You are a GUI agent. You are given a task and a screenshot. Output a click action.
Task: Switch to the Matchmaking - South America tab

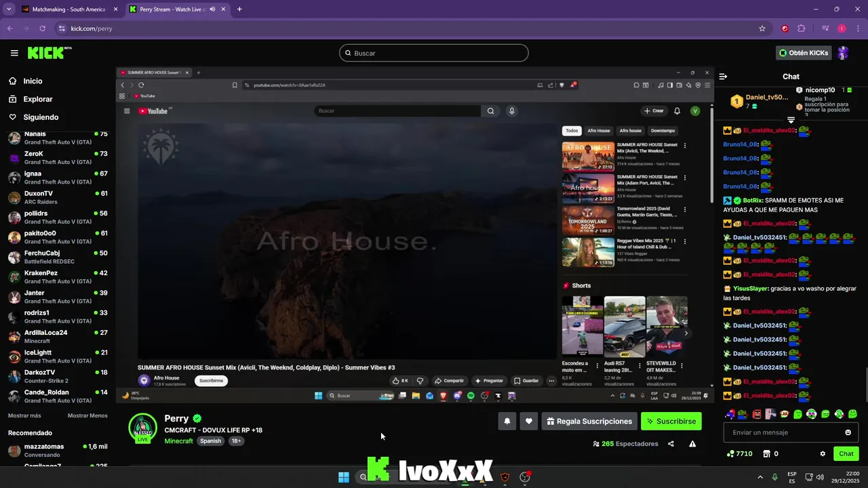pos(68,9)
